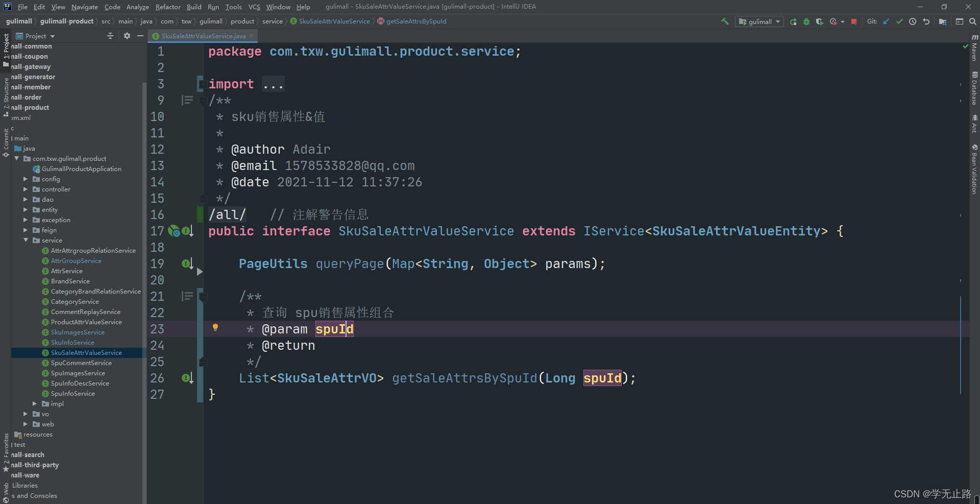980x504 pixels.
Task: Click the rendered-doc toggle icon on line 9
Action: coord(187,100)
